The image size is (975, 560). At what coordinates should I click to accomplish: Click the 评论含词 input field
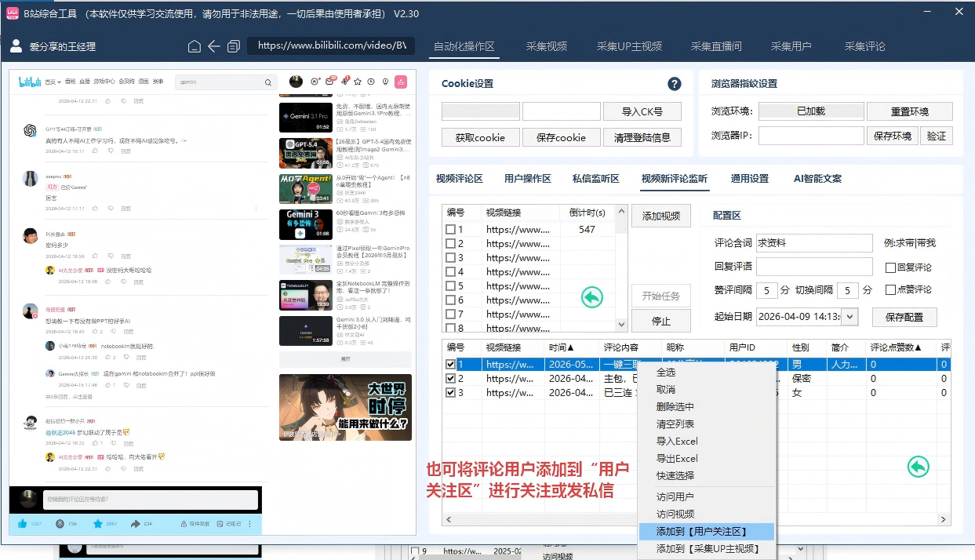click(814, 243)
